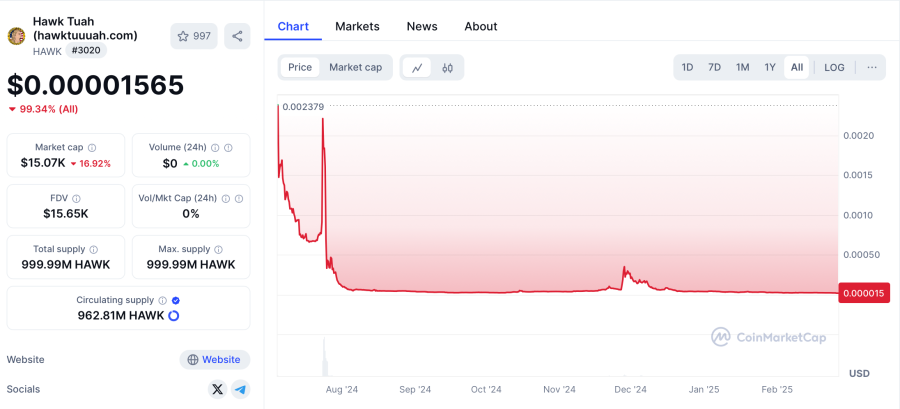Open the Telegram social icon

[240, 389]
